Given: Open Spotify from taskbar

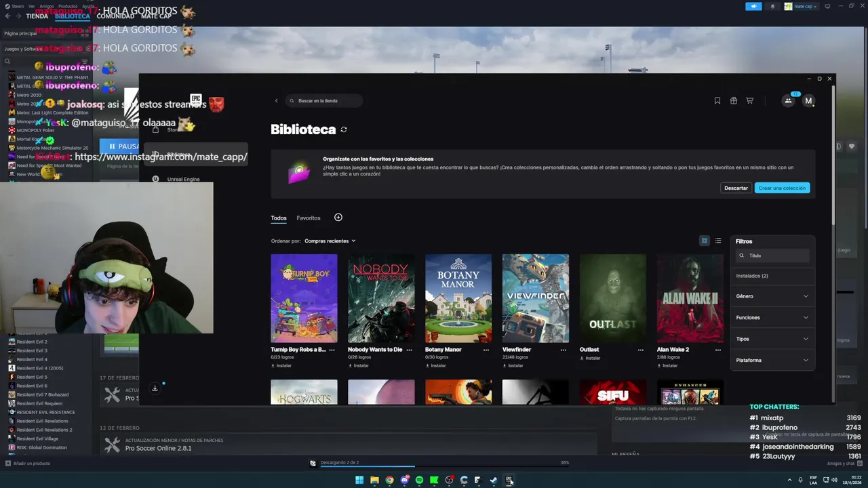Looking at the screenshot, I should (x=419, y=481).
